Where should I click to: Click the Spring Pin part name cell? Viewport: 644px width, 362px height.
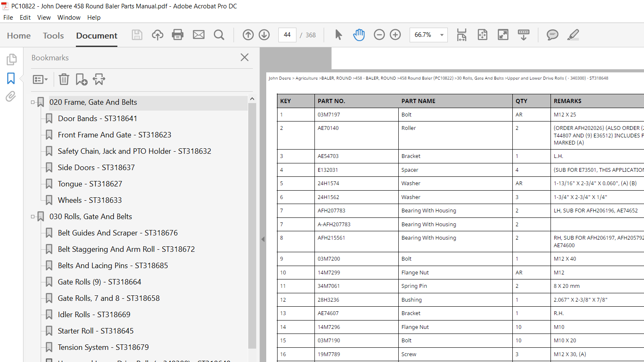pos(455,286)
